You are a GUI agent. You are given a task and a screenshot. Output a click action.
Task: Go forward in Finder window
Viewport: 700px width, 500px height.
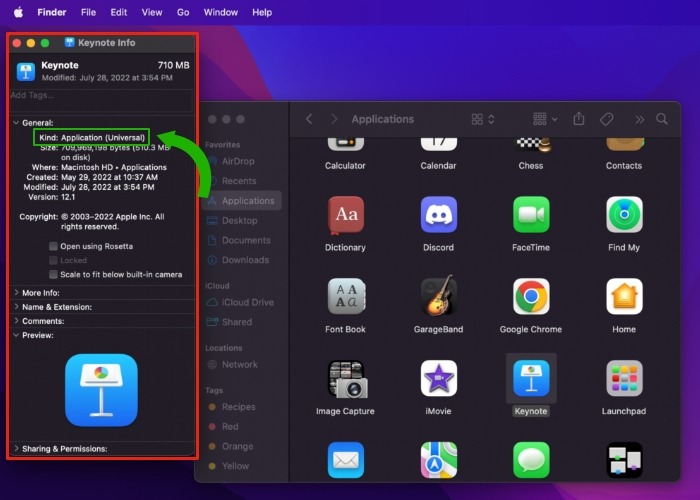point(333,119)
